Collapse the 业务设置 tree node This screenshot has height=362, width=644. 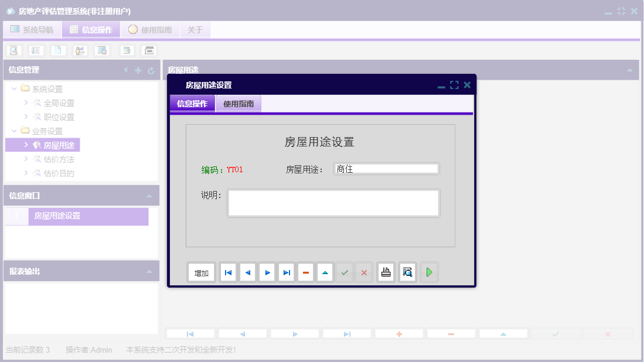[x=13, y=131]
